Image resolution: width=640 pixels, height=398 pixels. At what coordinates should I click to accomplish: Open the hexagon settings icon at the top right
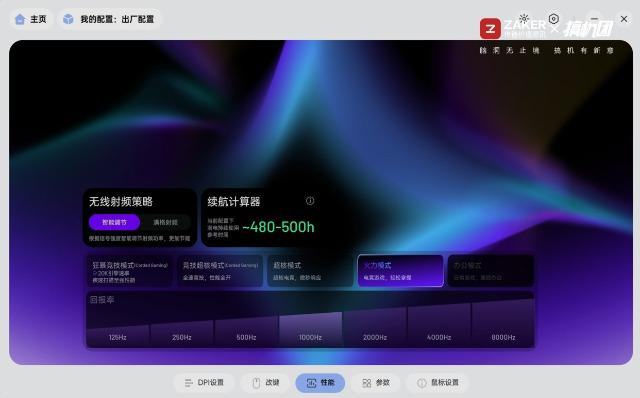(553, 19)
